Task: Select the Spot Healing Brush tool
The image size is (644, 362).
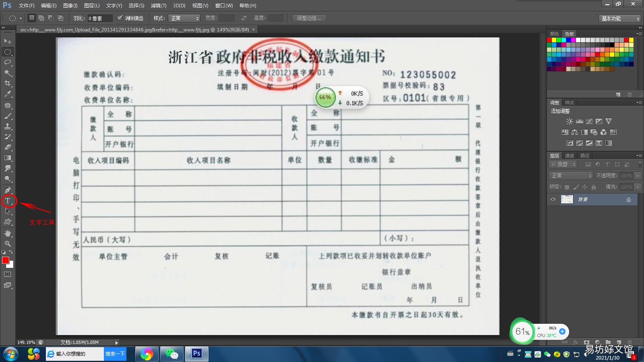Action: (8, 105)
